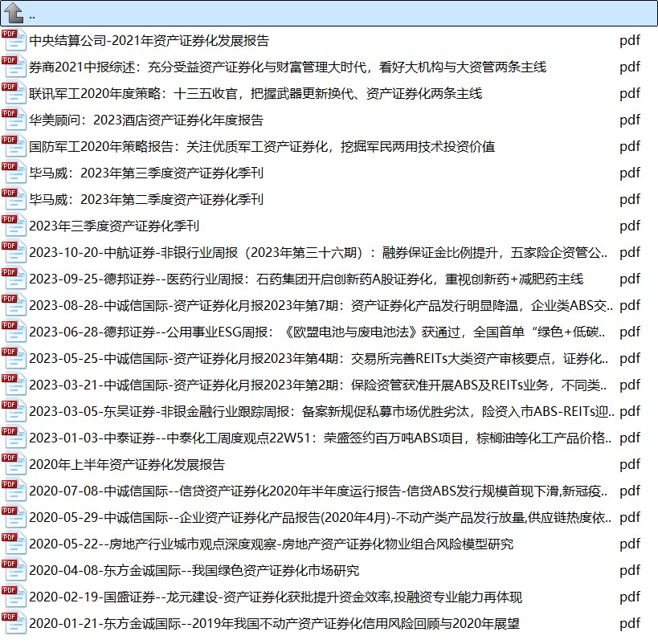
Task: Select file 国防军工2020年策略报告 by its name
Action: pos(262,146)
